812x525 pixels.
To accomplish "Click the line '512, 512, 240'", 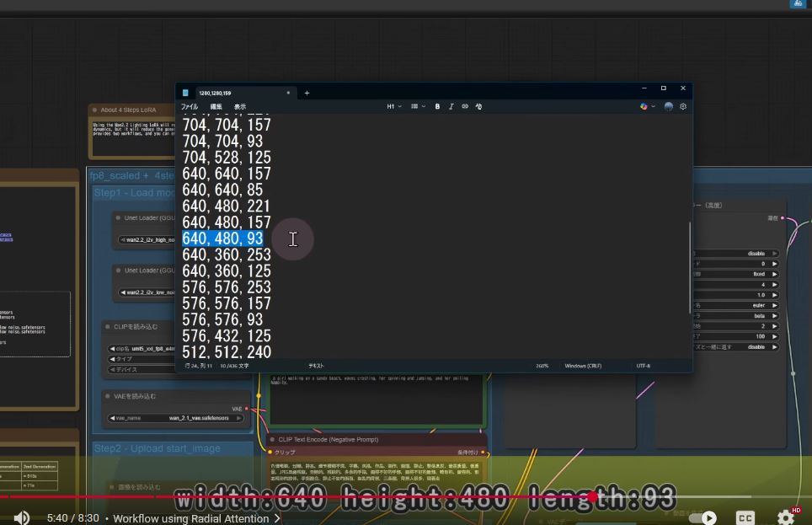I will (227, 352).
